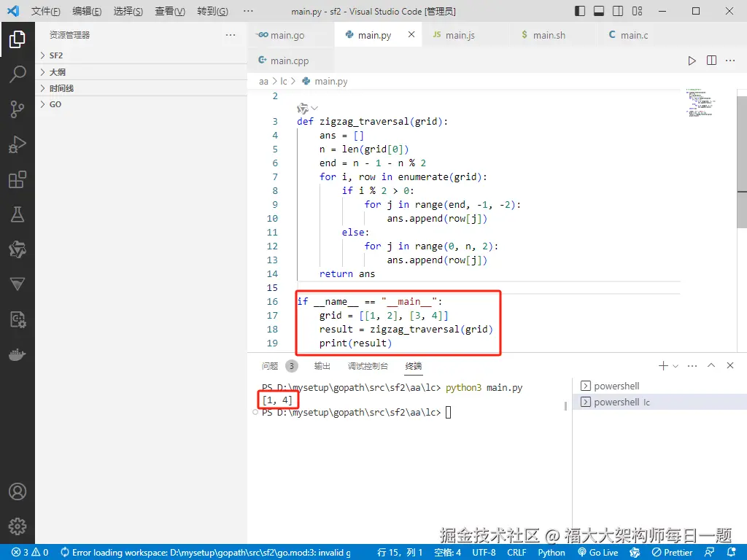Select the first powershell terminal entry

[x=659, y=386]
